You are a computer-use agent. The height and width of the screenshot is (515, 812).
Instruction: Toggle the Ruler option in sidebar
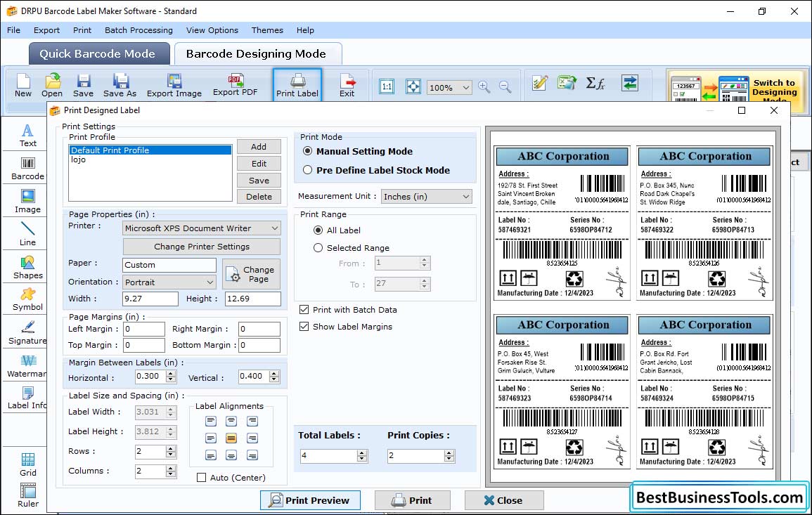pos(27,495)
